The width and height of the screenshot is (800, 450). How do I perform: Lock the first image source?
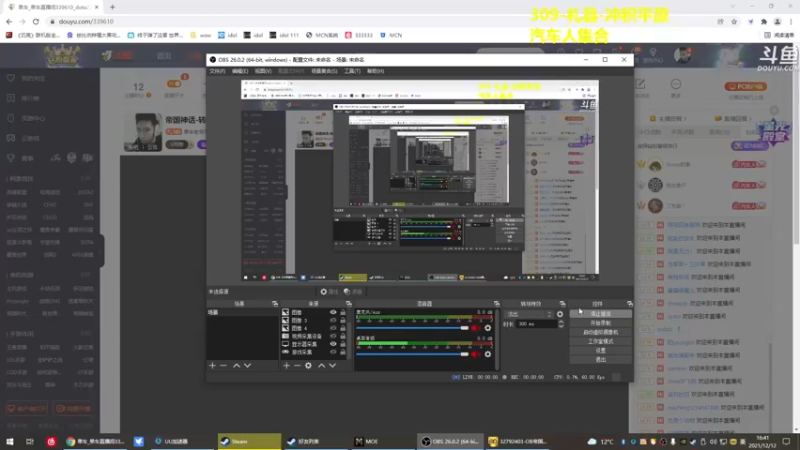pyautogui.click(x=343, y=312)
